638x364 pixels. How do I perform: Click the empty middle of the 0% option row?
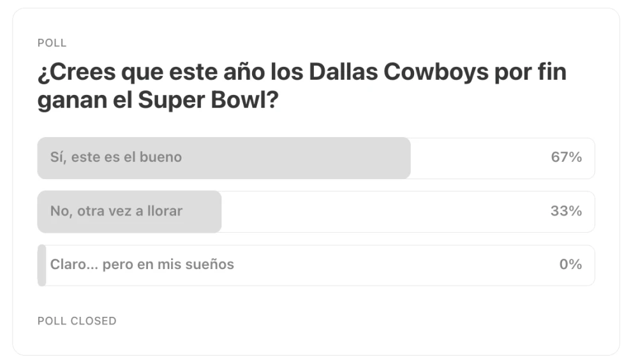383,265
